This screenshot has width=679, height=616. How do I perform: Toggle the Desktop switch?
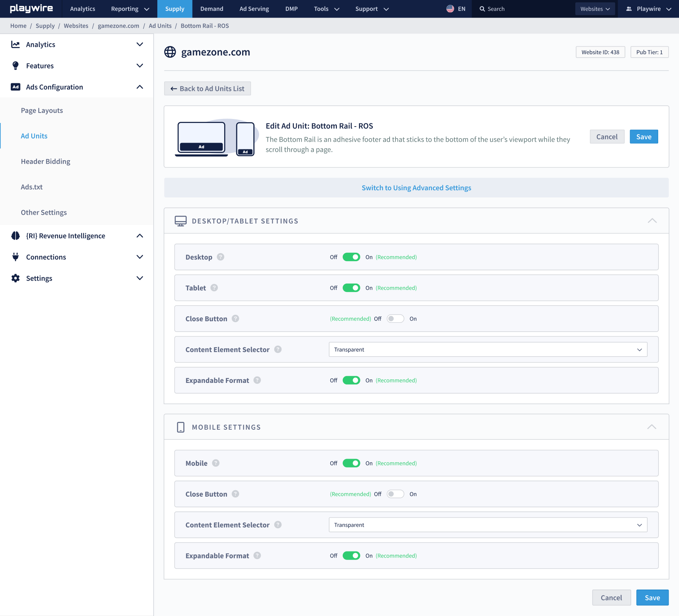tap(352, 257)
